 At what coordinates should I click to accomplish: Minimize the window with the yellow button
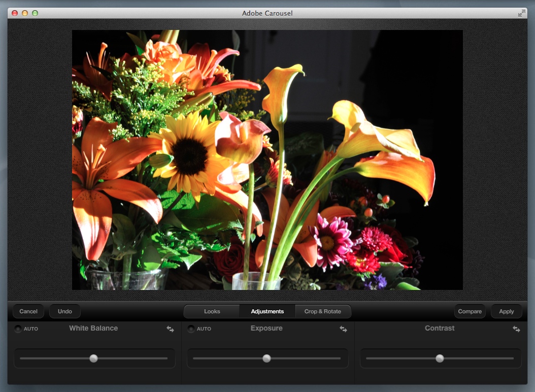coord(25,13)
